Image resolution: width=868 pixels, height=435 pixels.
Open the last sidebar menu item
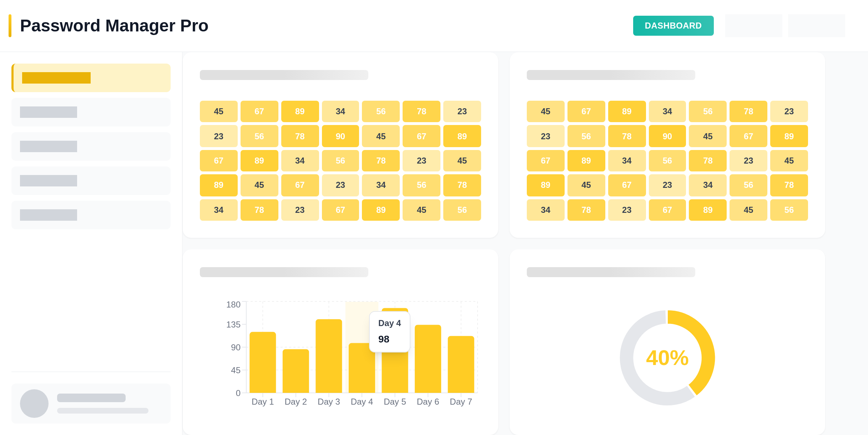pyautogui.click(x=91, y=215)
